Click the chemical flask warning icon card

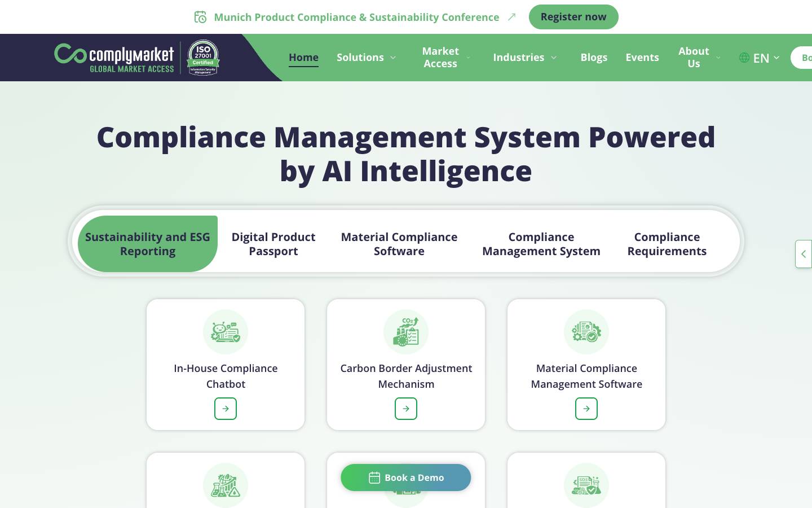[226, 485]
